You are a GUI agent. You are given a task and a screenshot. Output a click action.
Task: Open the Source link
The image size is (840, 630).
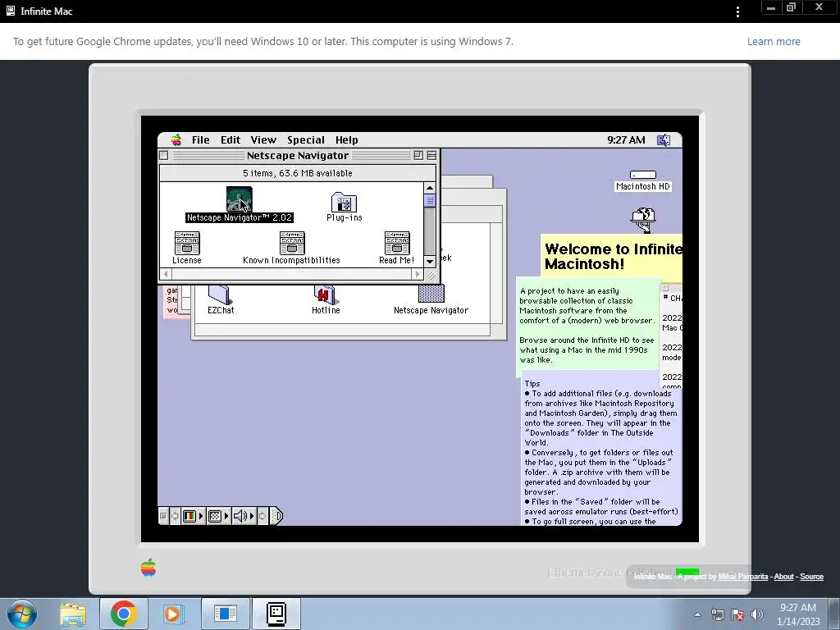[811, 577]
